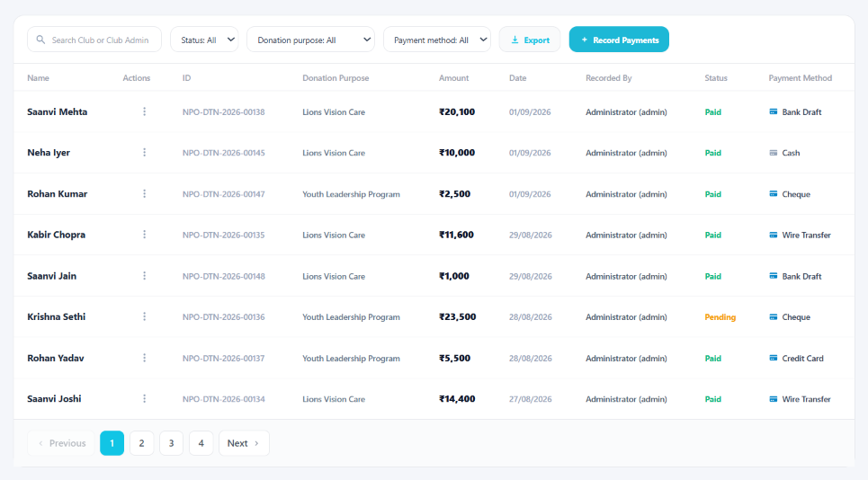Click ID NPO-DTN-2026-00135
Screen dimensions: 868x480
[224, 235]
